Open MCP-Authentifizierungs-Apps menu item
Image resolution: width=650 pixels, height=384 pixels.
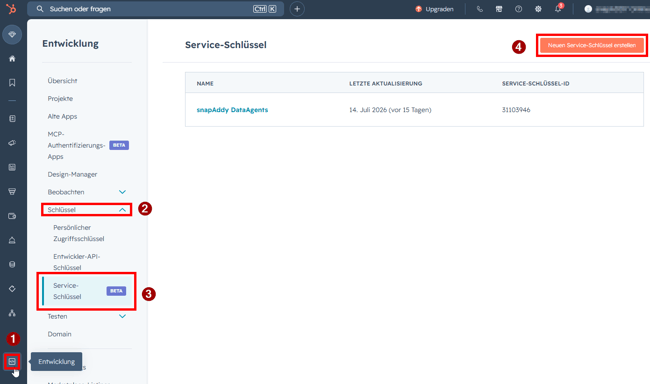[76, 145]
